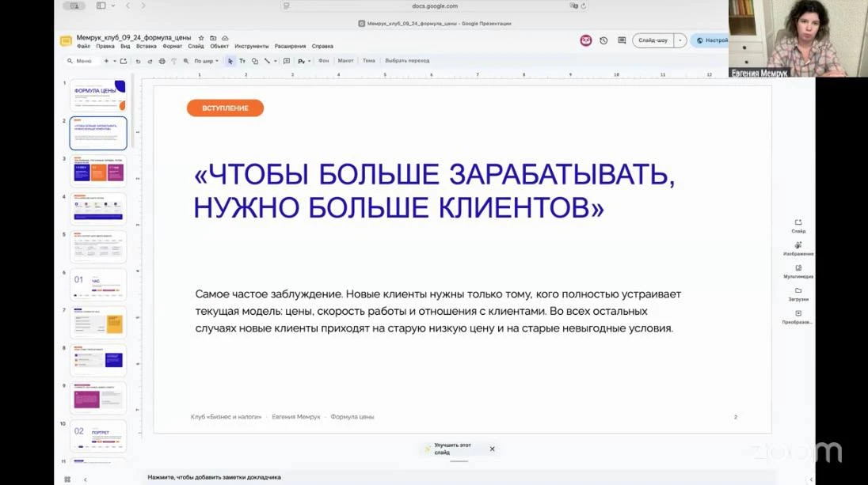Click the redo arrow
This screenshot has width=868, height=485.
click(x=150, y=61)
